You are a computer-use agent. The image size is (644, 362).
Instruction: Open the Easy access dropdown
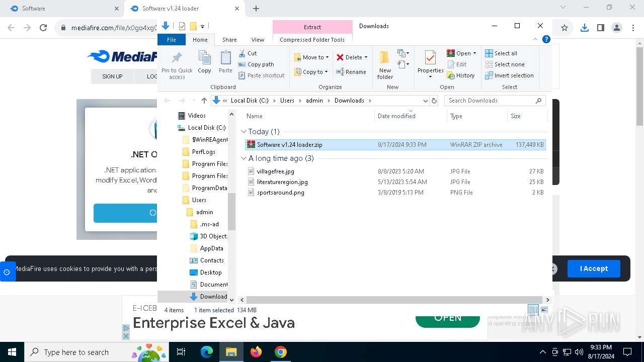tap(402, 64)
